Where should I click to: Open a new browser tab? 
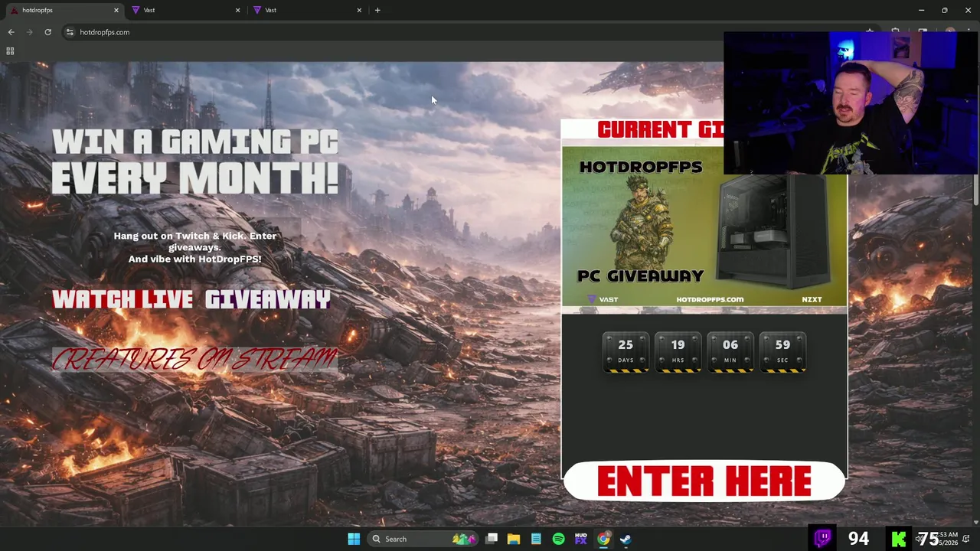(x=377, y=10)
